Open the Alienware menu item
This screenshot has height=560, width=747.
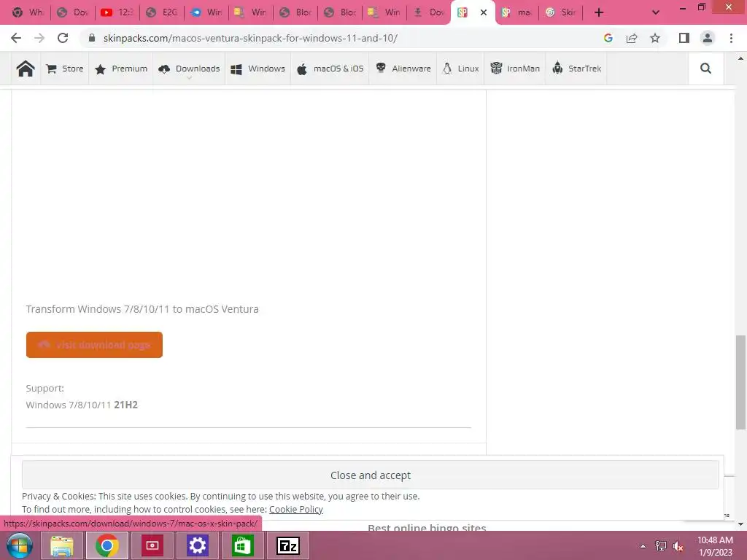click(x=403, y=69)
